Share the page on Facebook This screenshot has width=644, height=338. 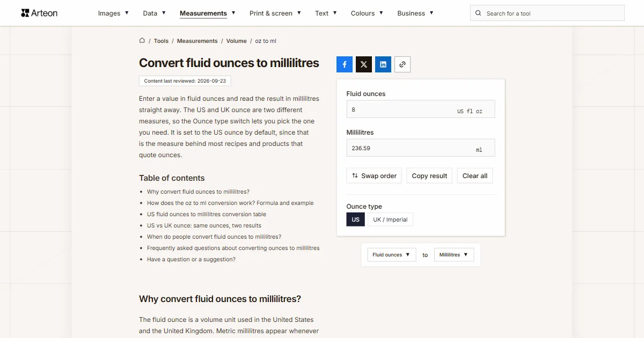tap(345, 64)
